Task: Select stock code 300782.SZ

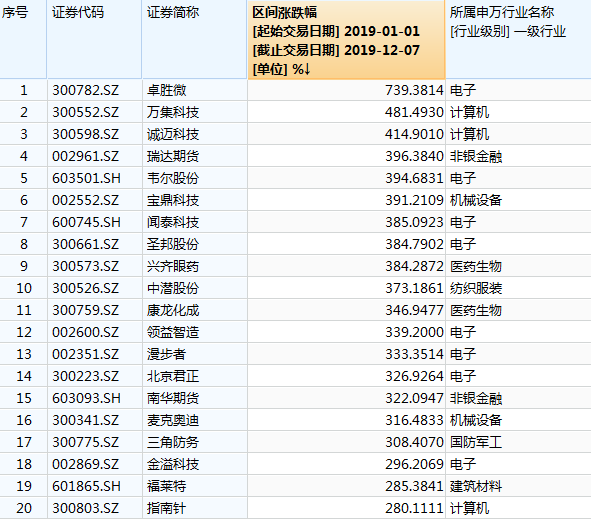Action: click(x=85, y=90)
